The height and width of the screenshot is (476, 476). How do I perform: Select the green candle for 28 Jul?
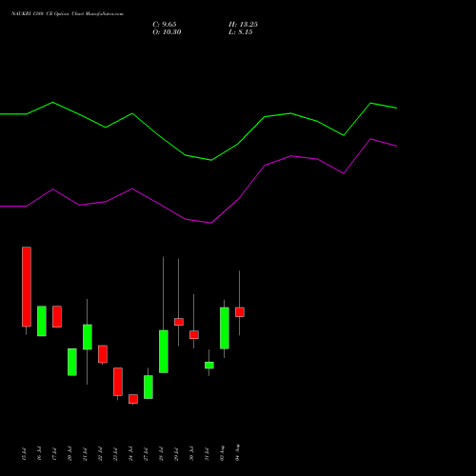coord(164,351)
